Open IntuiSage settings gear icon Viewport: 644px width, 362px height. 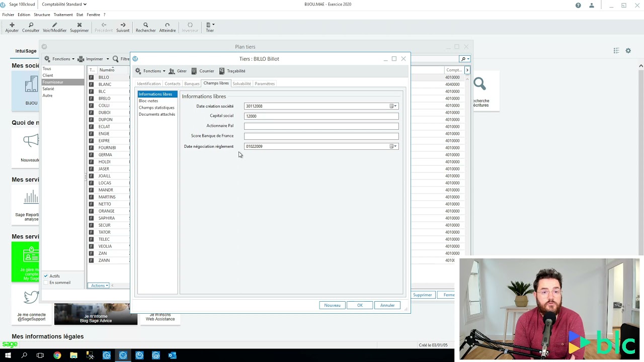click(x=628, y=50)
